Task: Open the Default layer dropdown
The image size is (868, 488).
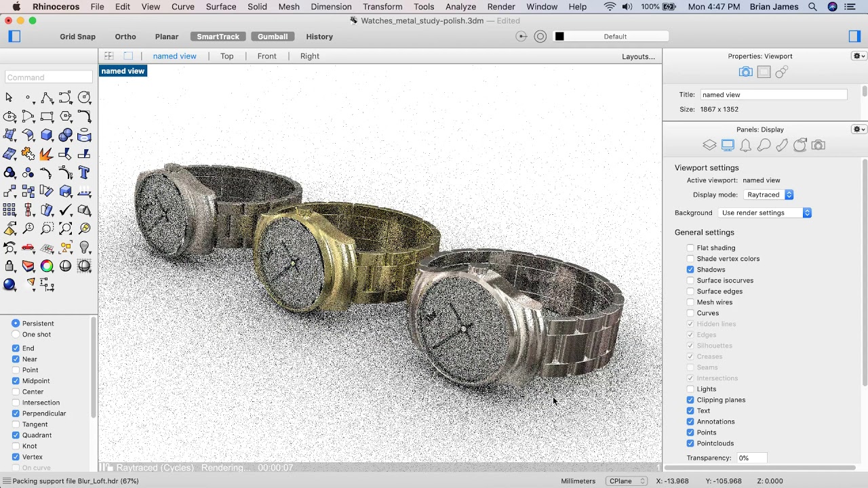Action: 610,37
